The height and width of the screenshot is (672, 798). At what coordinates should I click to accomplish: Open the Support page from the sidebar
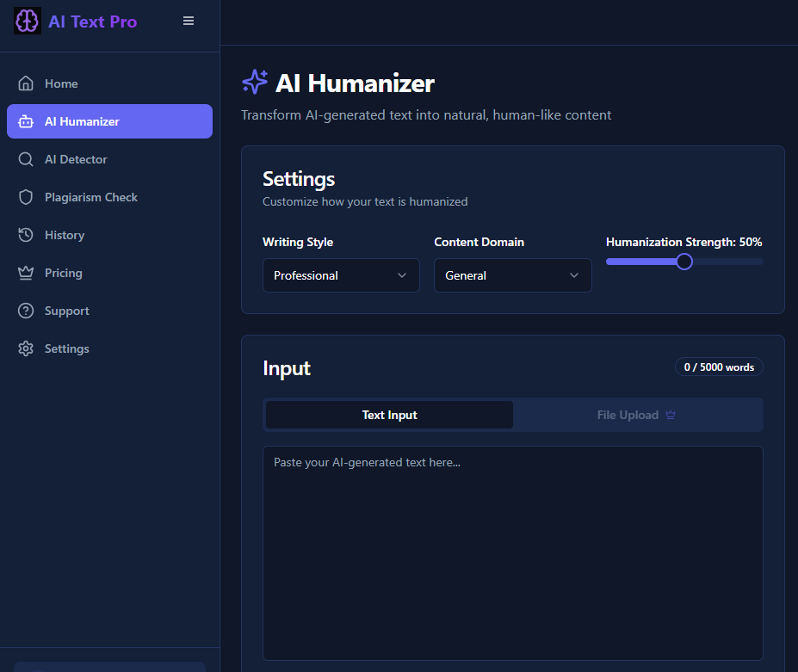click(65, 310)
